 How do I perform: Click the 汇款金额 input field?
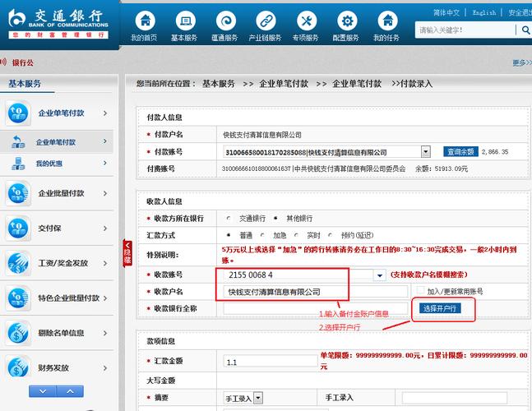(271, 362)
